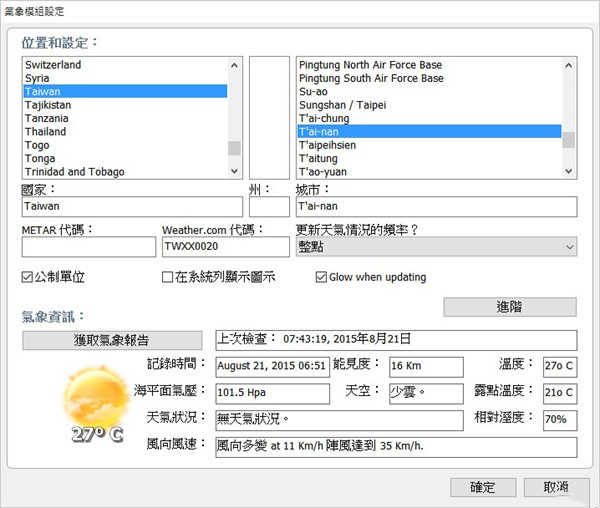Click the empty METAR 代碼 input field

89,247
